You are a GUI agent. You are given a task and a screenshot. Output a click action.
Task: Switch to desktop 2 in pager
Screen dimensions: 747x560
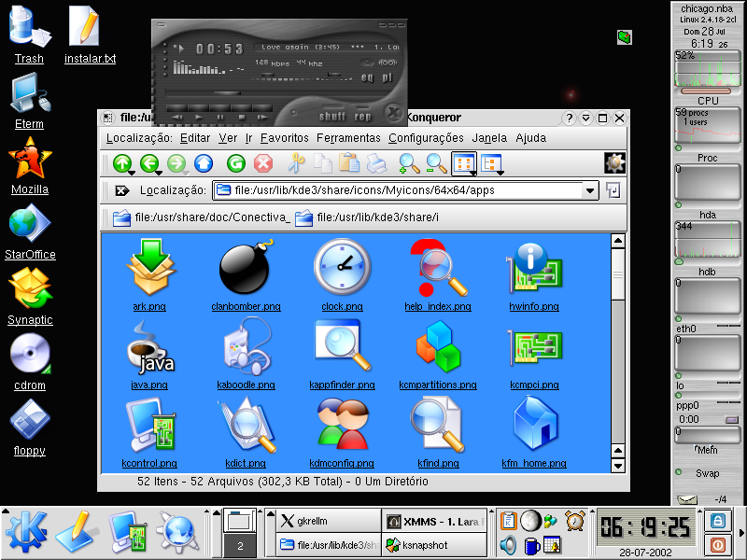click(240, 546)
